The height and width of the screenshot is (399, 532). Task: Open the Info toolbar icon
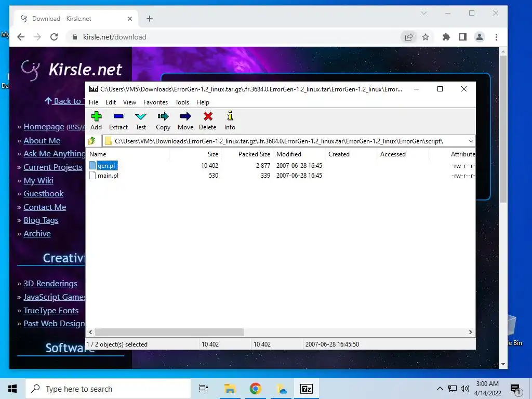(230, 116)
